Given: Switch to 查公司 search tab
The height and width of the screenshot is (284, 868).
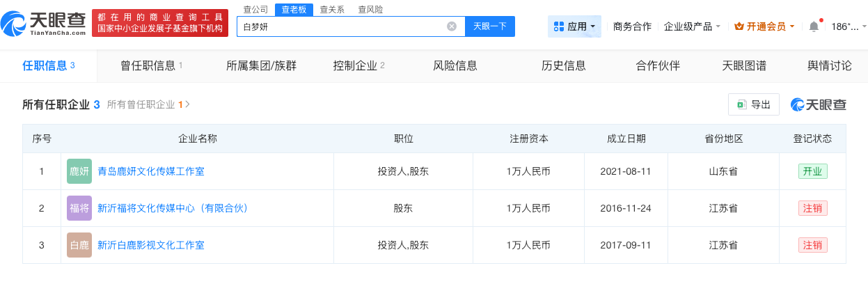Looking at the screenshot, I should coord(255,10).
